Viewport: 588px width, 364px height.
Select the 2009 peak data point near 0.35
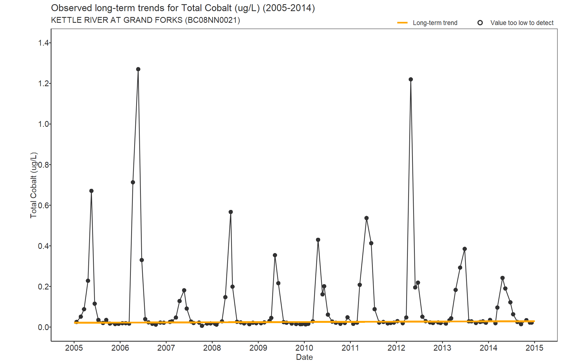coord(275,255)
